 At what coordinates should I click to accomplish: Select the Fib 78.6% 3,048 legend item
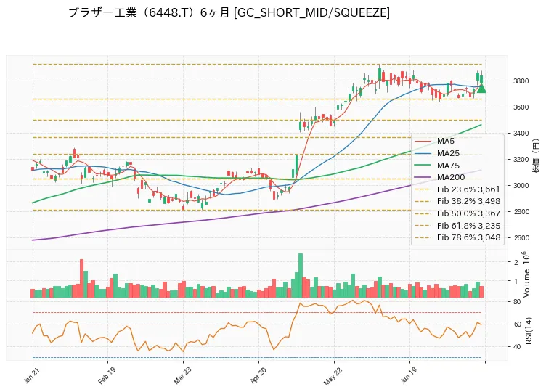coord(457,237)
